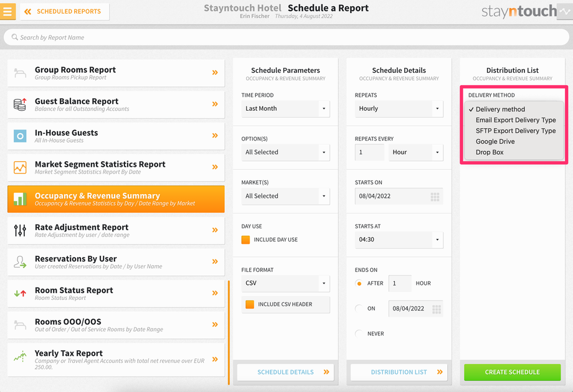Select the Never radio button
Image resolution: width=573 pixels, height=392 pixels.
click(x=359, y=334)
